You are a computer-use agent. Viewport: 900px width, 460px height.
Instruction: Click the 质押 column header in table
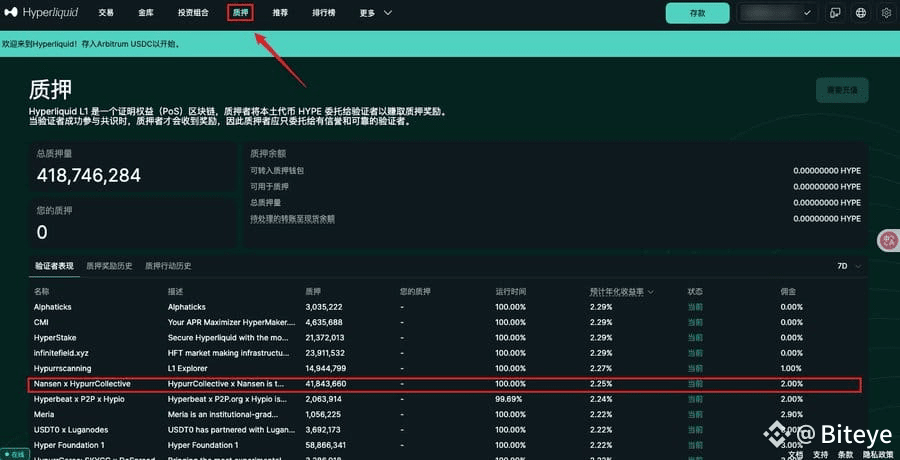point(313,292)
